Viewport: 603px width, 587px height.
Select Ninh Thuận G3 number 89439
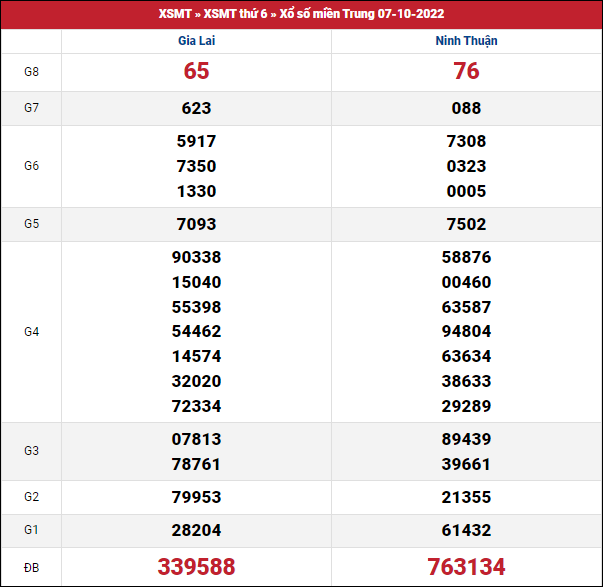(466, 439)
